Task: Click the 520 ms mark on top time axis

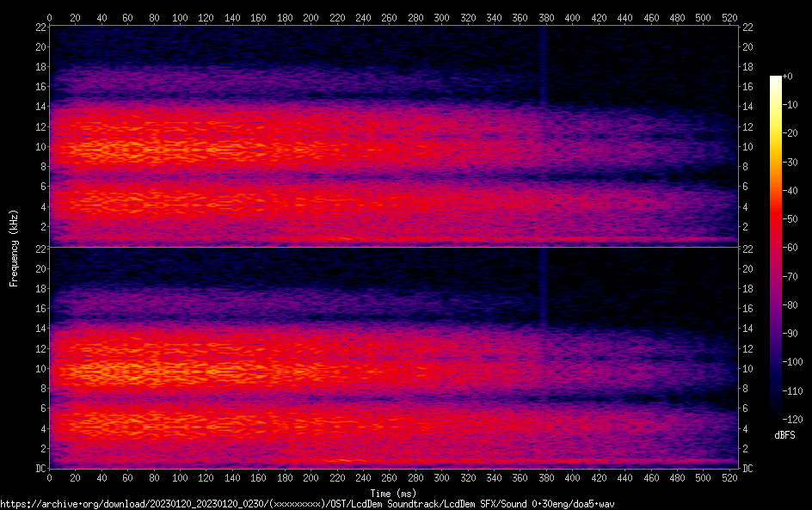Action: tap(729, 17)
